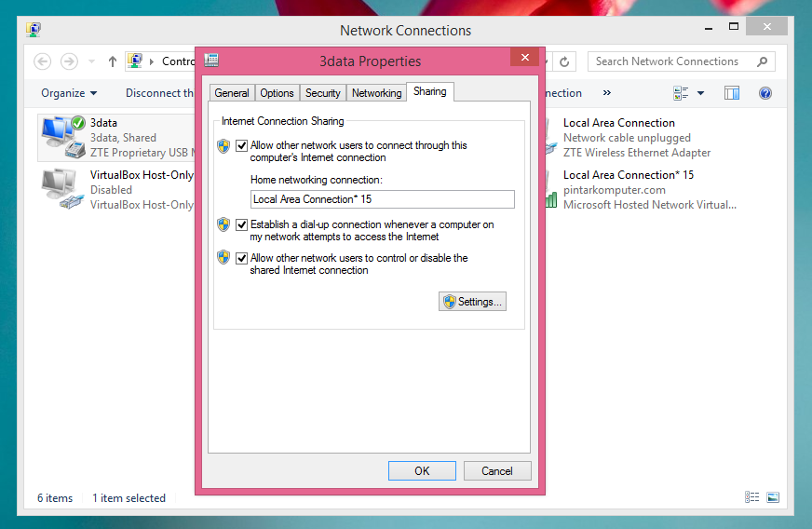Viewport: 812px width, 529px height.
Task: Click the 'Microsoft Hosted Network Virtual...' text
Action: 649,205
